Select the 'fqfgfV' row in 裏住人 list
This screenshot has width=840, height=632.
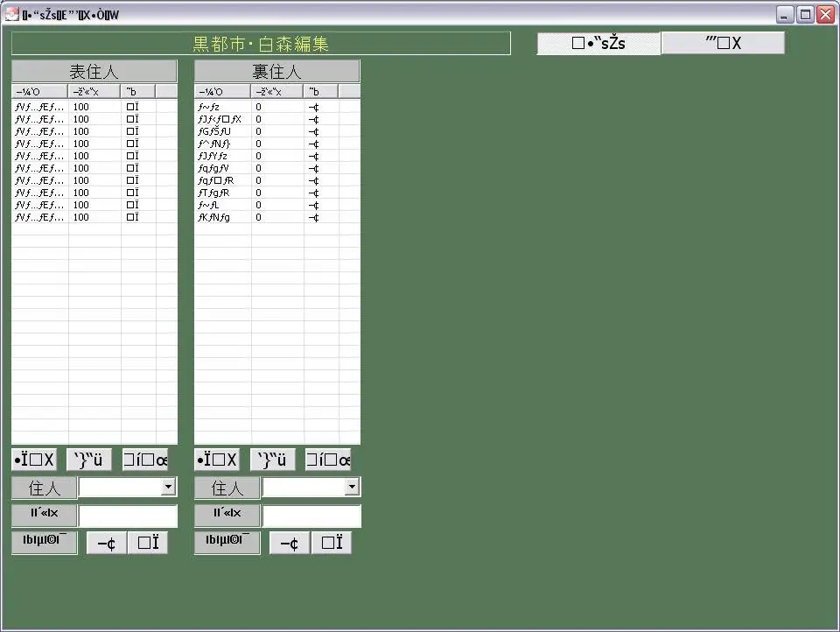pos(277,168)
